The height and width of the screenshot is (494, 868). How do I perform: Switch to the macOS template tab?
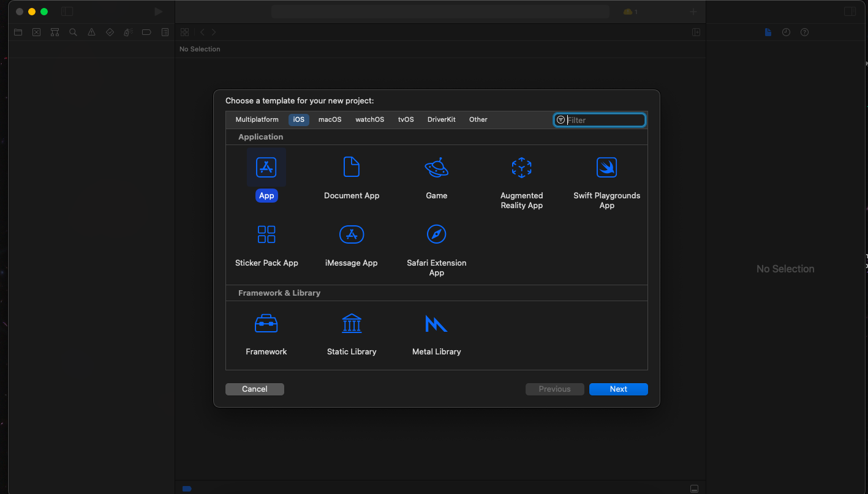click(x=330, y=119)
